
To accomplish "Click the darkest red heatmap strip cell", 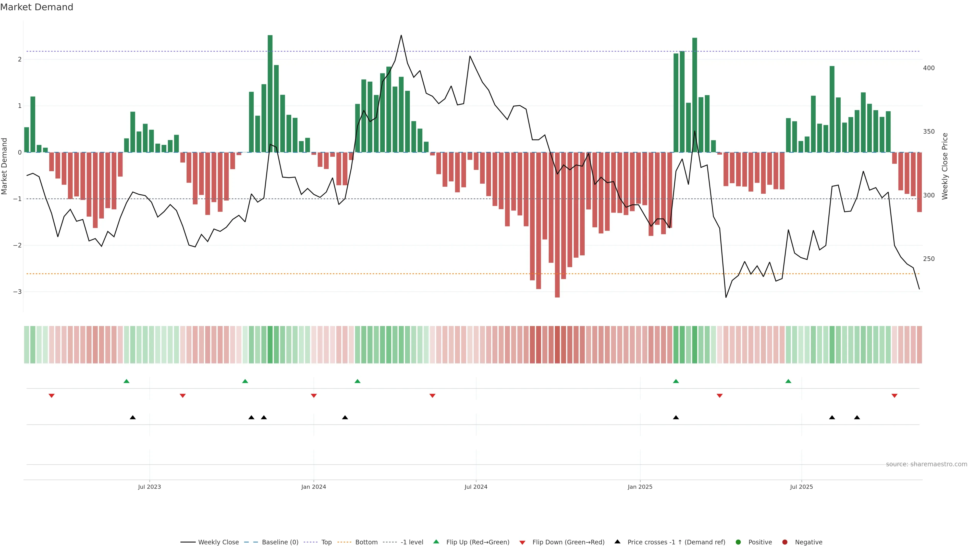I will (557, 345).
